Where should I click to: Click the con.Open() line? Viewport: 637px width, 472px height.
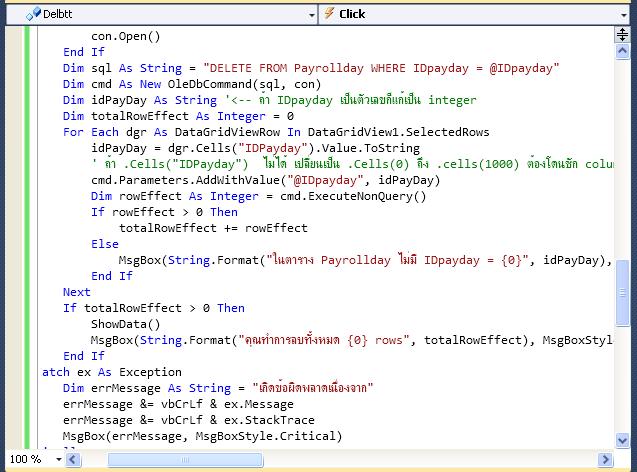126,37
